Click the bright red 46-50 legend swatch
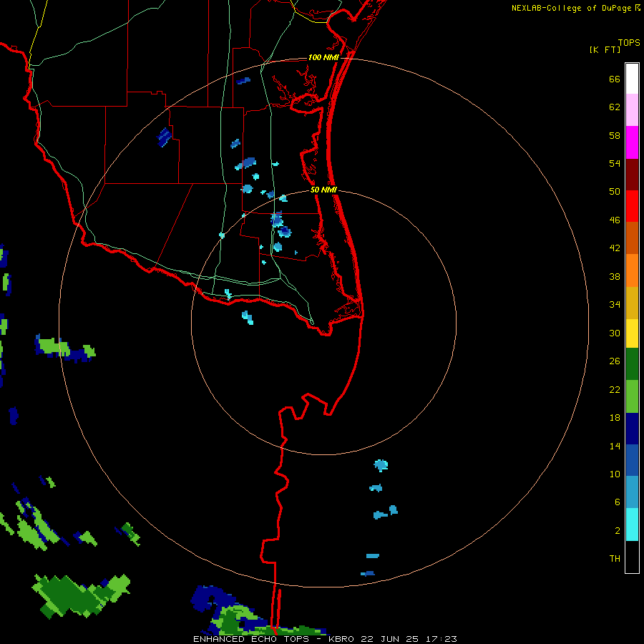This screenshot has height=644, width=644. [x=632, y=206]
